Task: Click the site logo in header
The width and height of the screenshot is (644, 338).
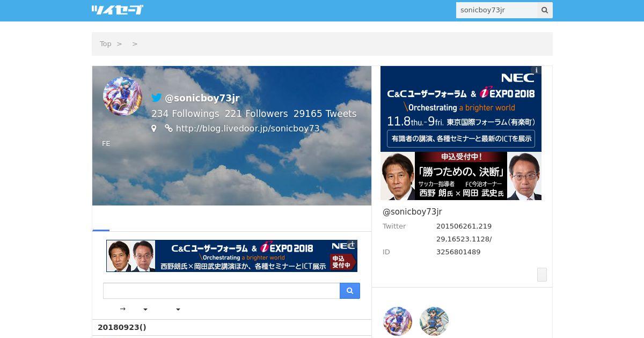Action: (117, 10)
